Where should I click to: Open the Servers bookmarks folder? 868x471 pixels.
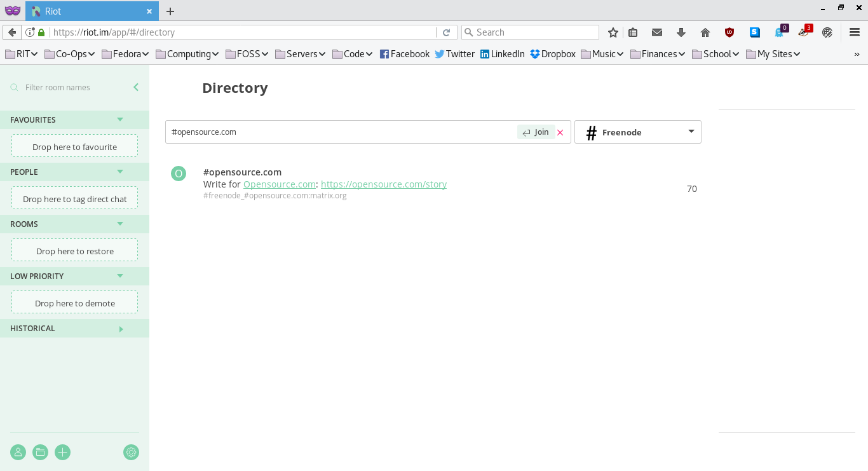[x=301, y=54]
